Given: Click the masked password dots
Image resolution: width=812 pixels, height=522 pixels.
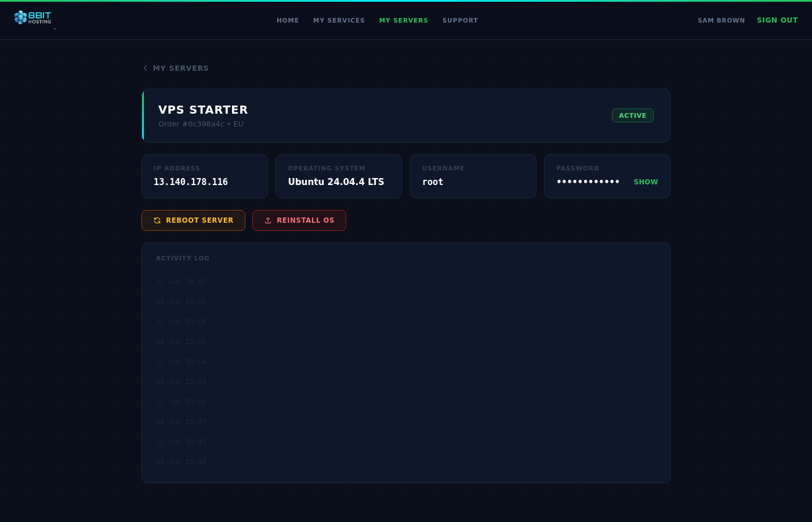Looking at the screenshot, I should (x=588, y=182).
